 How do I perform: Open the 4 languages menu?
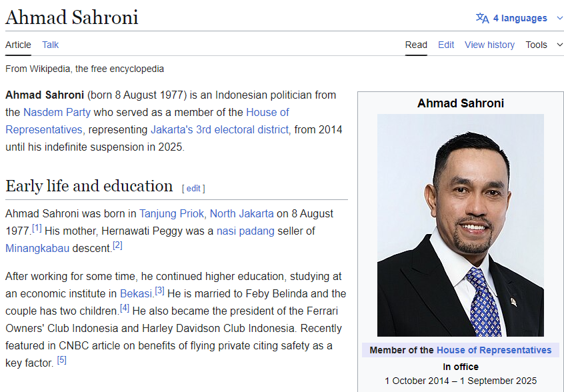[x=520, y=18]
